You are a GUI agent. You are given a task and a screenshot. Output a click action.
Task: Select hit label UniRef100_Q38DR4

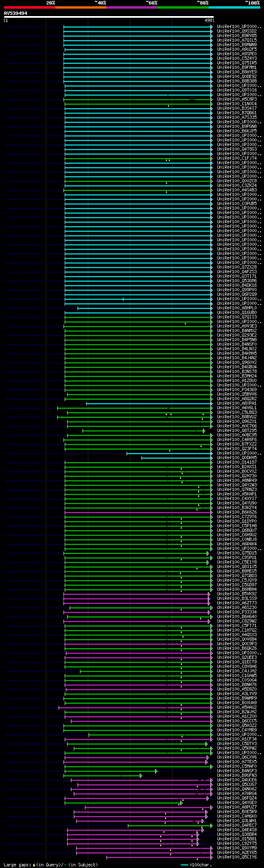click(x=237, y=834)
